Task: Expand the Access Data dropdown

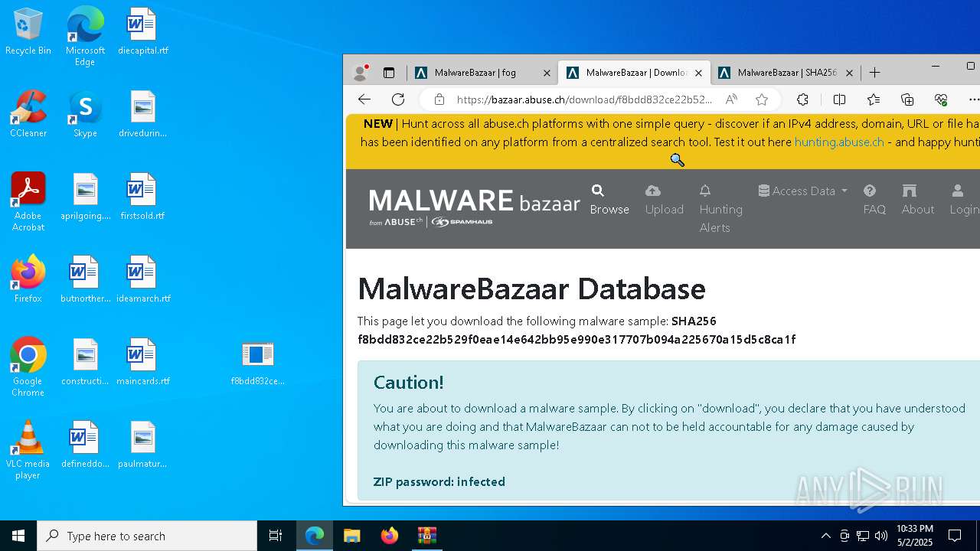Action: coord(803,191)
